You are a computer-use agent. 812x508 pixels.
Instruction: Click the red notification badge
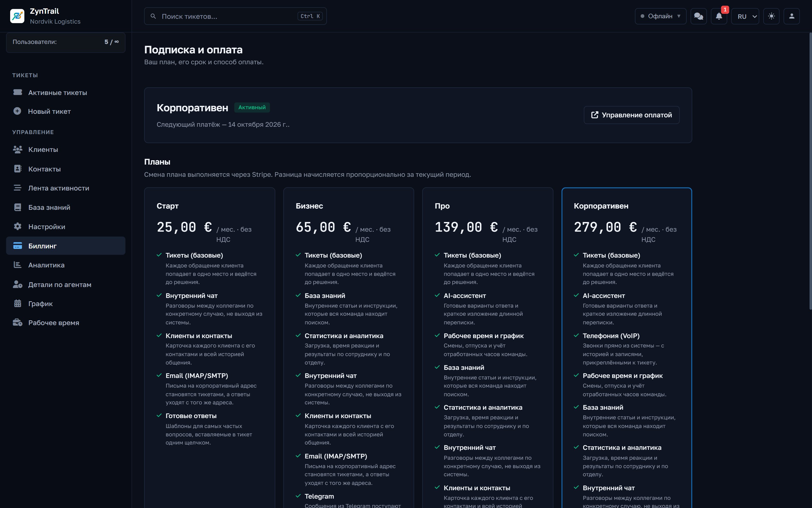coord(725,10)
